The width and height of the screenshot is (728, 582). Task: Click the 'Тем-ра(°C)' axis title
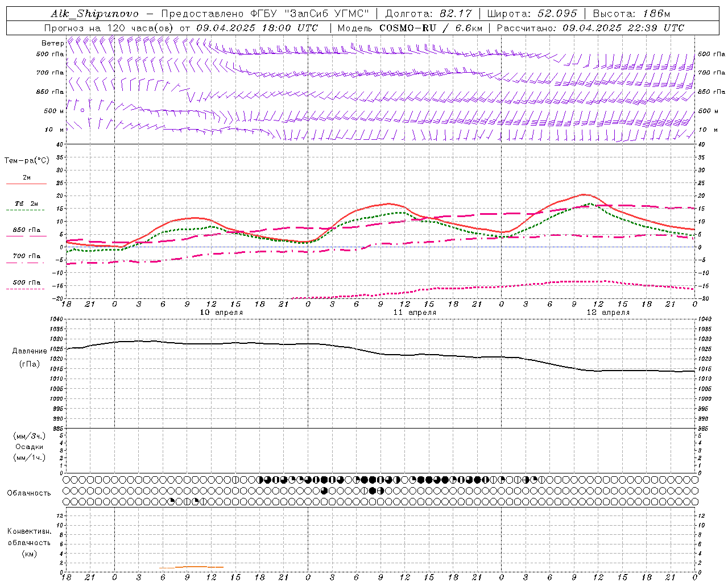tap(27, 161)
